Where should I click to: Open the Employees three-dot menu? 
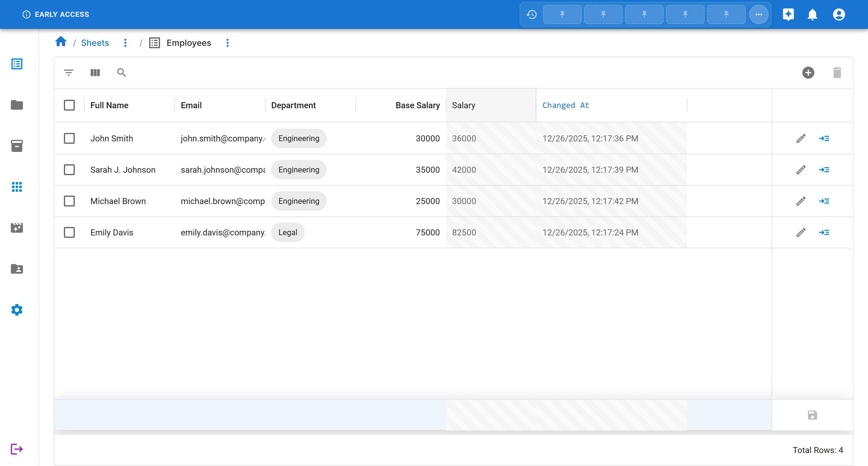click(228, 43)
